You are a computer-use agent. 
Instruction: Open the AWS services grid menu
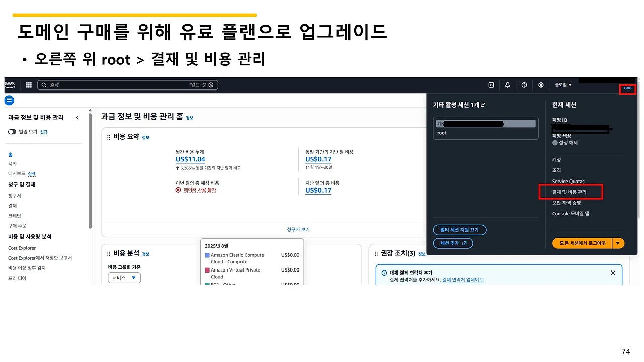29,84
